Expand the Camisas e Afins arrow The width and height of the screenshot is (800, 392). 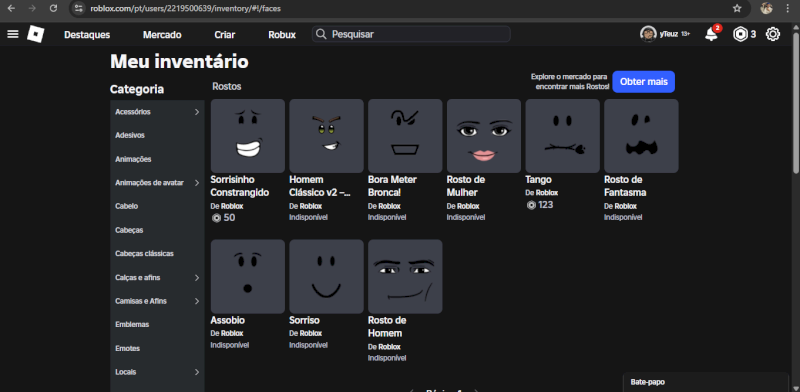197,301
